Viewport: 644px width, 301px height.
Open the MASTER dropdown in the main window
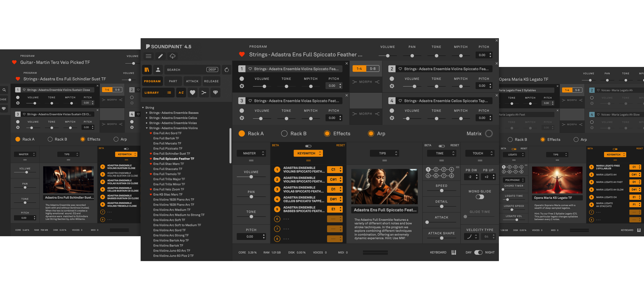pyautogui.click(x=251, y=153)
